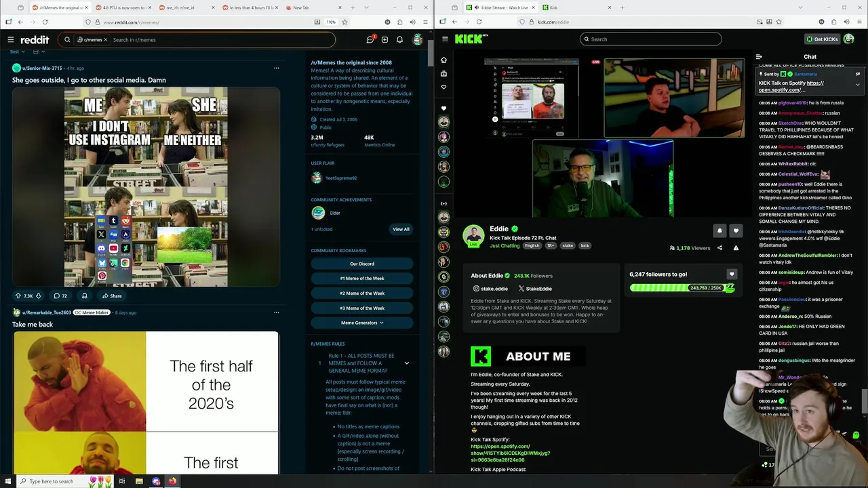Viewport: 868px width, 488px height.
Task: Open options menu on Senior-Mix-3715 post
Action: click(x=276, y=68)
